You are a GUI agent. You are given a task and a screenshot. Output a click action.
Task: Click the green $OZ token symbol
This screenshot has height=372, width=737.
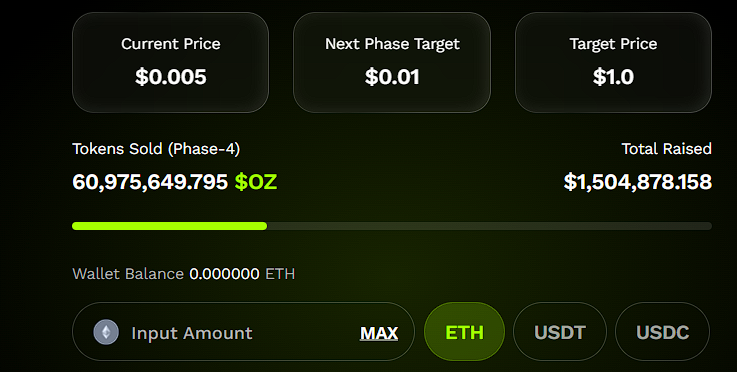[256, 182]
